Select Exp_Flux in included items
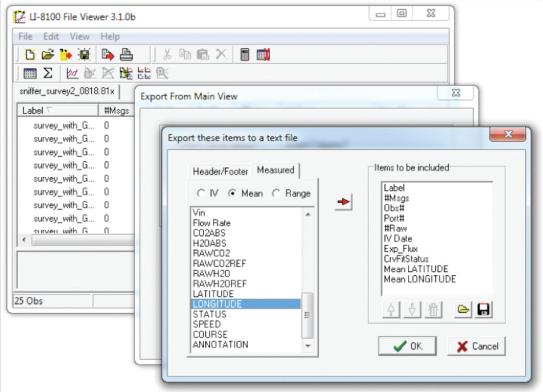This screenshot has width=543, height=392. tap(437, 249)
